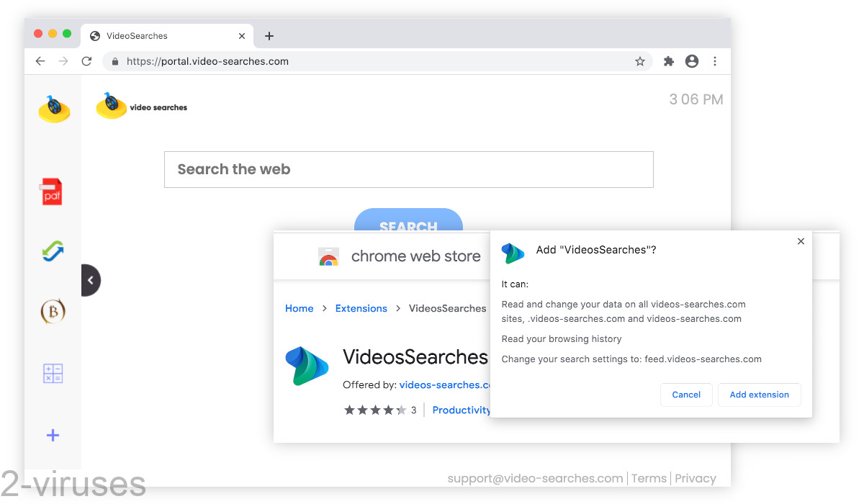Open the video searches sidebar icon

point(53,108)
